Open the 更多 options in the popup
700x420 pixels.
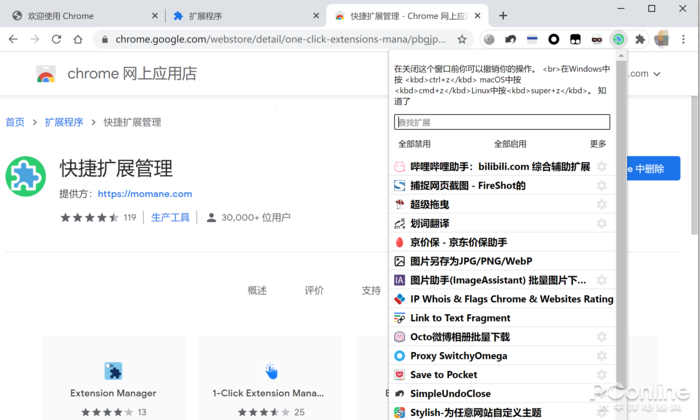point(598,144)
